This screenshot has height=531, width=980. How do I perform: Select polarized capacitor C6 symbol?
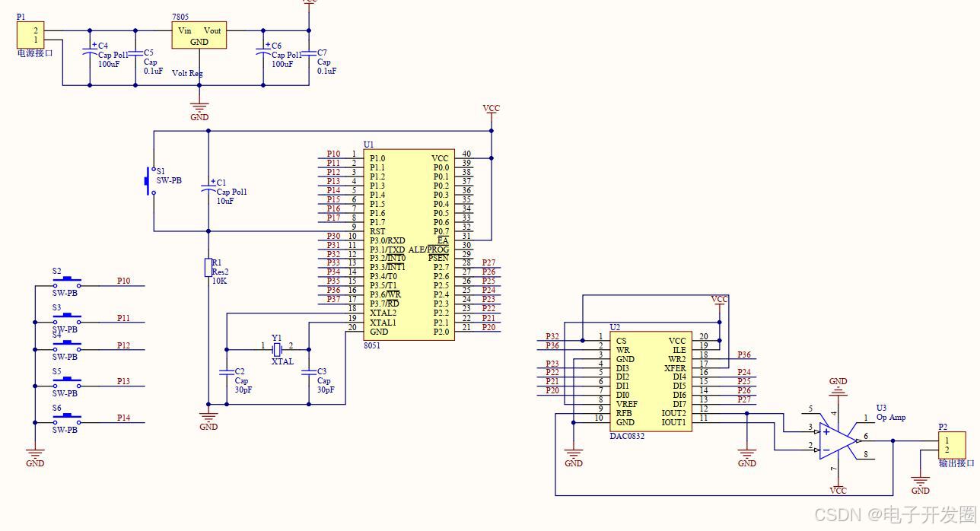[263, 49]
